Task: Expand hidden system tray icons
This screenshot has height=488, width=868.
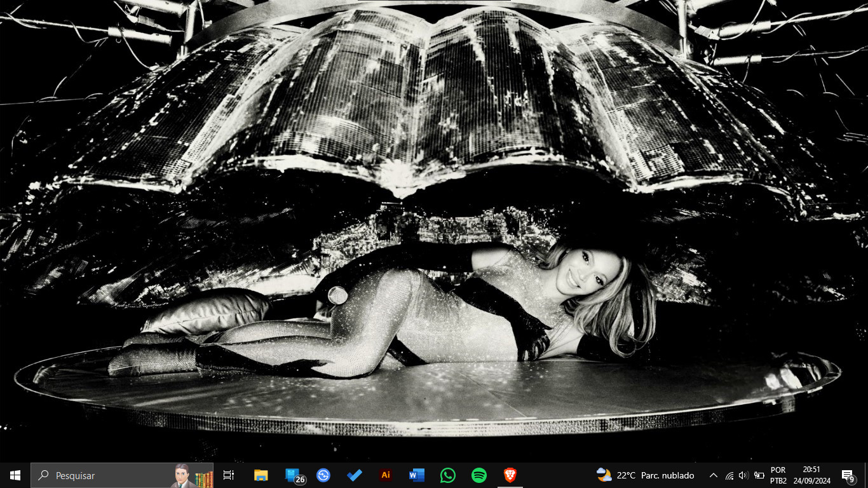Action: 713,475
